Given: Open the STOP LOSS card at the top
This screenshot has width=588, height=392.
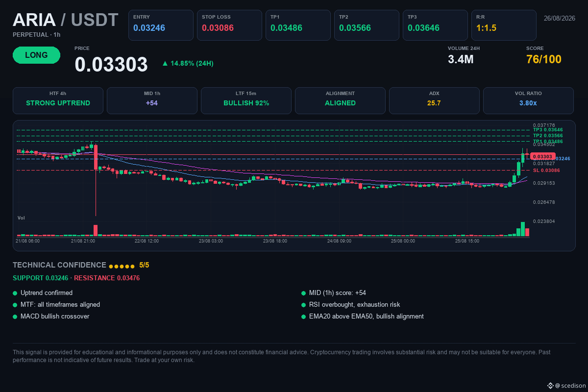Looking at the screenshot, I should pos(230,25).
